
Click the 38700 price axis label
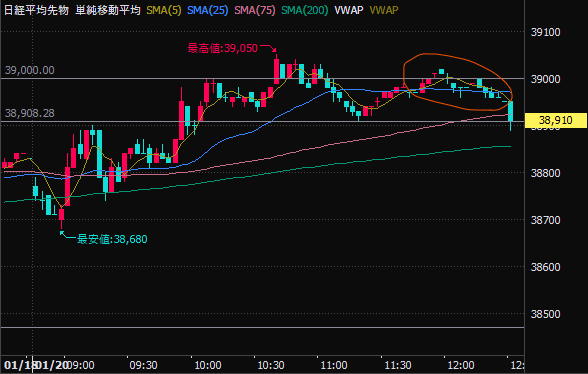coord(546,220)
